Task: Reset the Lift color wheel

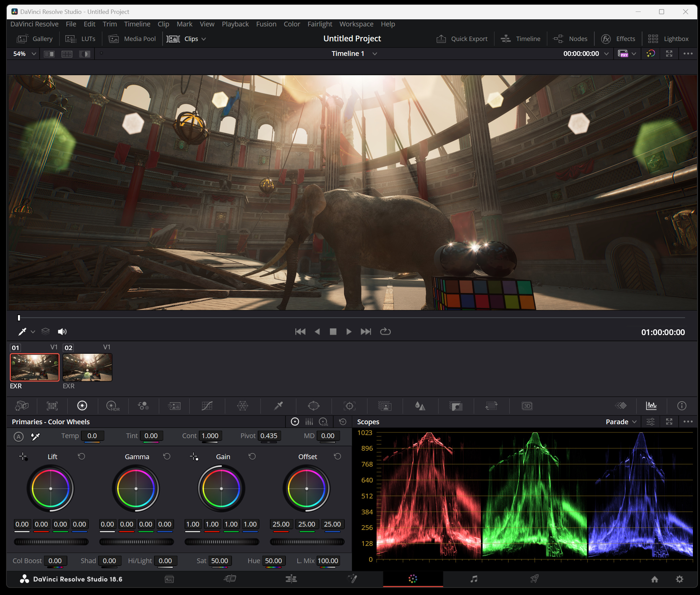Action: pyautogui.click(x=81, y=456)
